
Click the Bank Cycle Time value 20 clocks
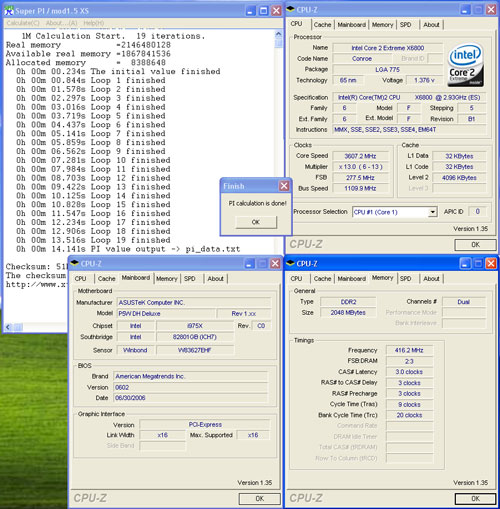coord(409,415)
